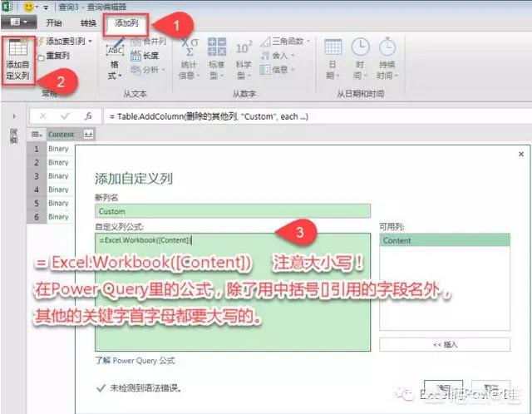
Task: Open 标准 arithmetic operations dropdown
Action: click(217, 59)
